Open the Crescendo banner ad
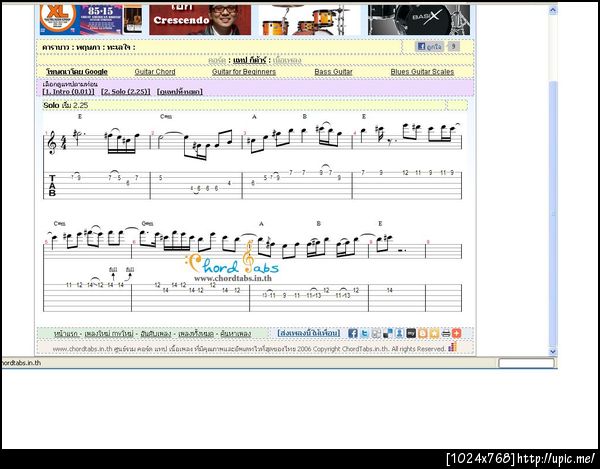The height and width of the screenshot is (469, 600). click(200, 19)
